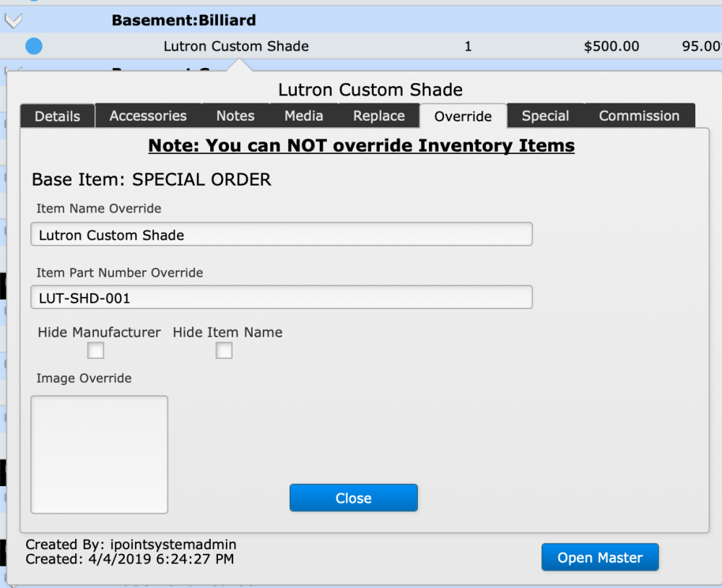Screen dimensions: 722x588
Task: Click the Item Name Override field
Action: (x=281, y=234)
